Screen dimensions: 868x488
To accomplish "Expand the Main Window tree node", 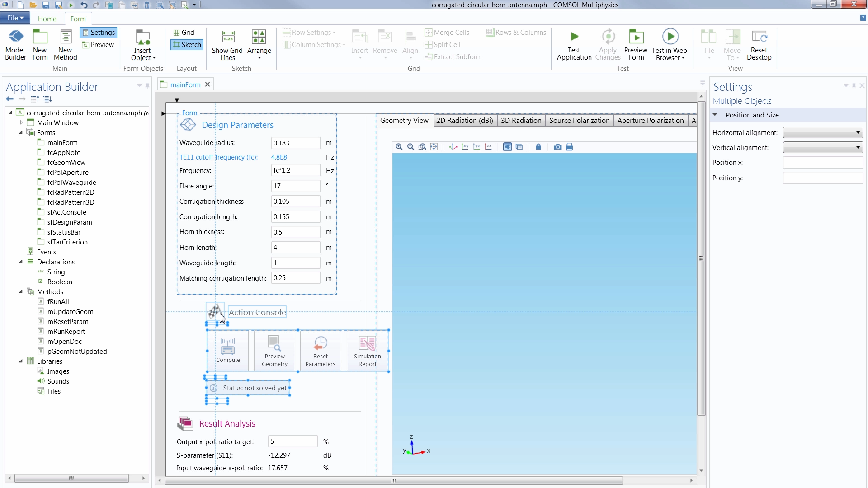I will [21, 123].
